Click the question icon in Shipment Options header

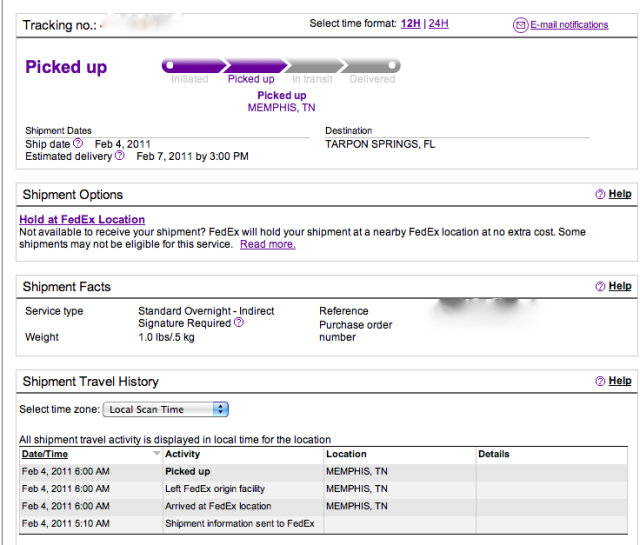tap(600, 195)
